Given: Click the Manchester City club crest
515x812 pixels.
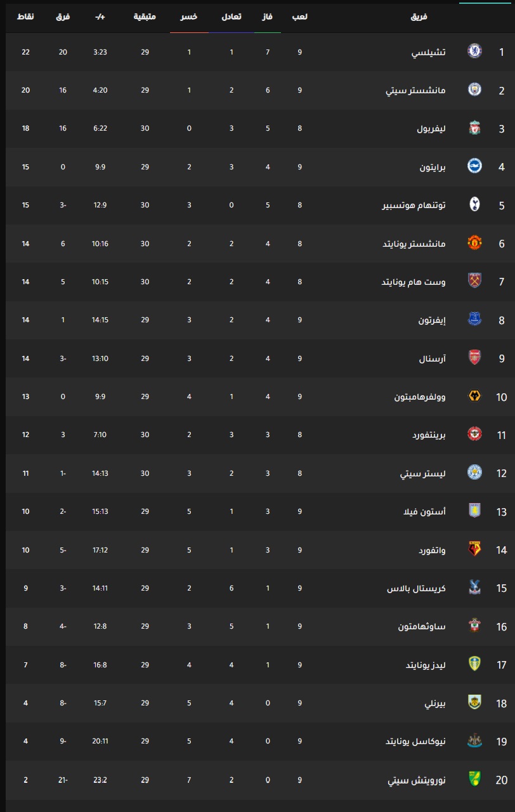Looking at the screenshot, I should click(474, 90).
